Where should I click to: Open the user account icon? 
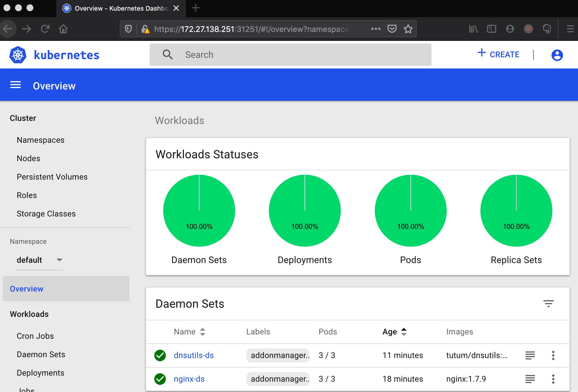pos(557,55)
